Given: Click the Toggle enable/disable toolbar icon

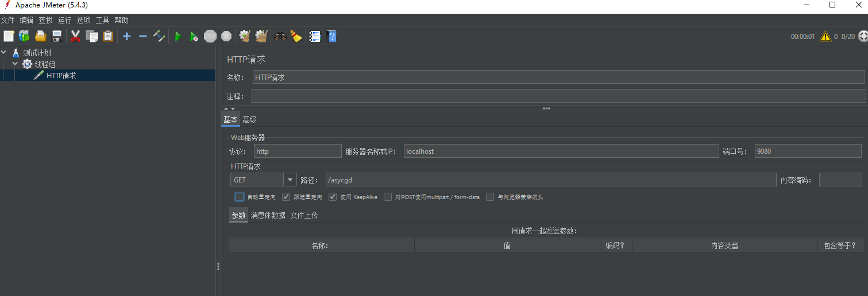Looking at the screenshot, I should [159, 36].
